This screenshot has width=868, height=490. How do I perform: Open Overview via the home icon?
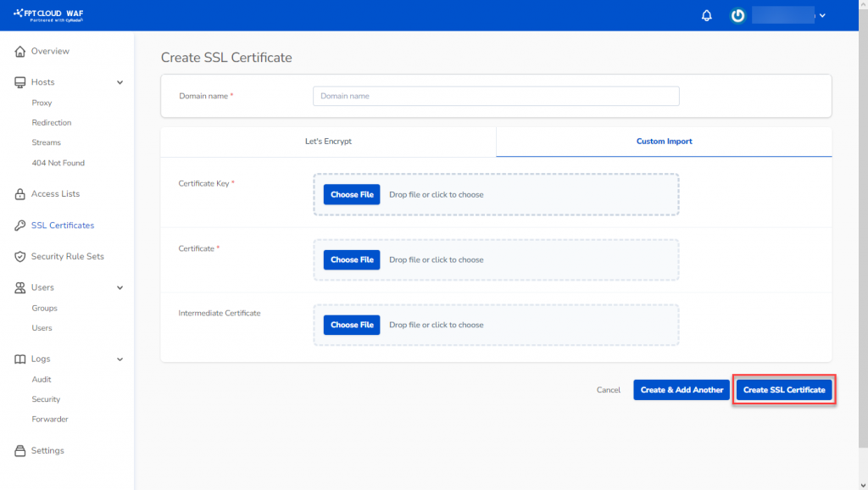[x=20, y=52]
